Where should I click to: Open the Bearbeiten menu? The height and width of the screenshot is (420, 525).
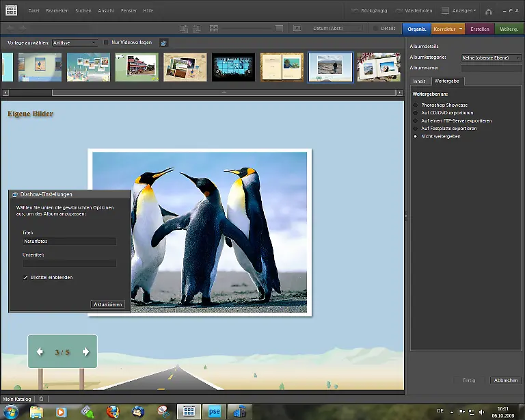pos(57,11)
